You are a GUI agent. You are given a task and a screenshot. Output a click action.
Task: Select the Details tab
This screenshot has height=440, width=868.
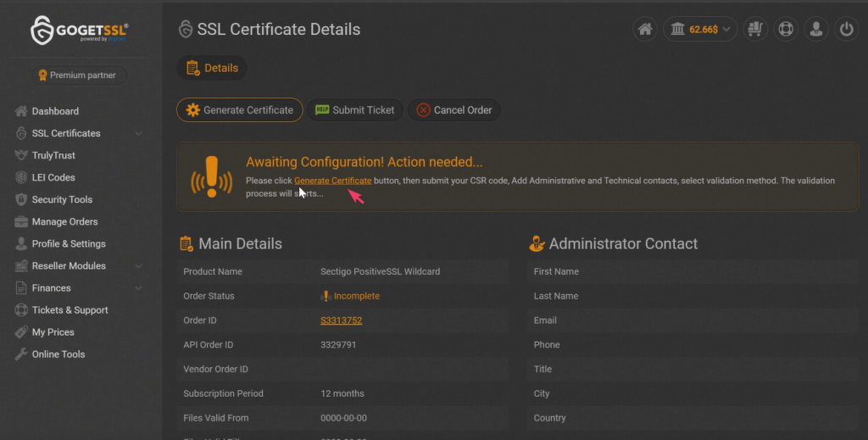point(212,68)
